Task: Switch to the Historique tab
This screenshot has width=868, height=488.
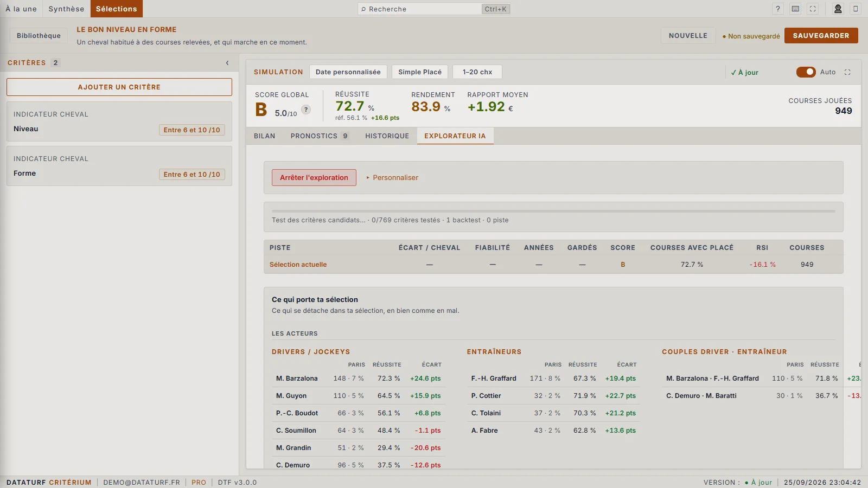Action: coord(387,136)
